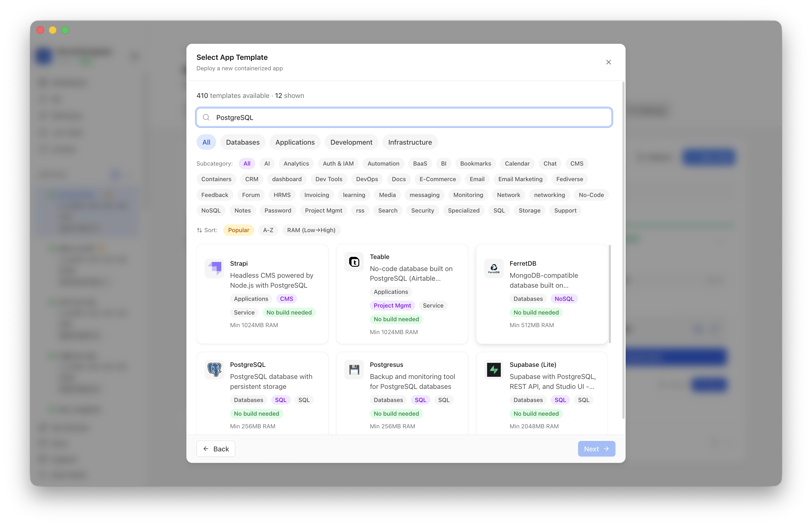Toggle the Automation subcategory filter
This screenshot has width=812, height=526.
coord(383,163)
